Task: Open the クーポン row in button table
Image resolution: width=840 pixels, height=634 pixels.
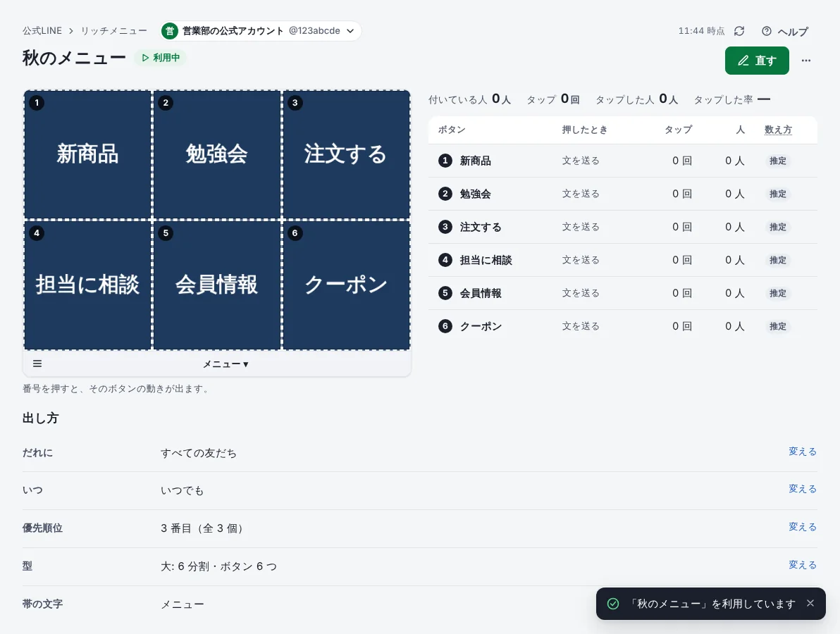Action: (622, 326)
